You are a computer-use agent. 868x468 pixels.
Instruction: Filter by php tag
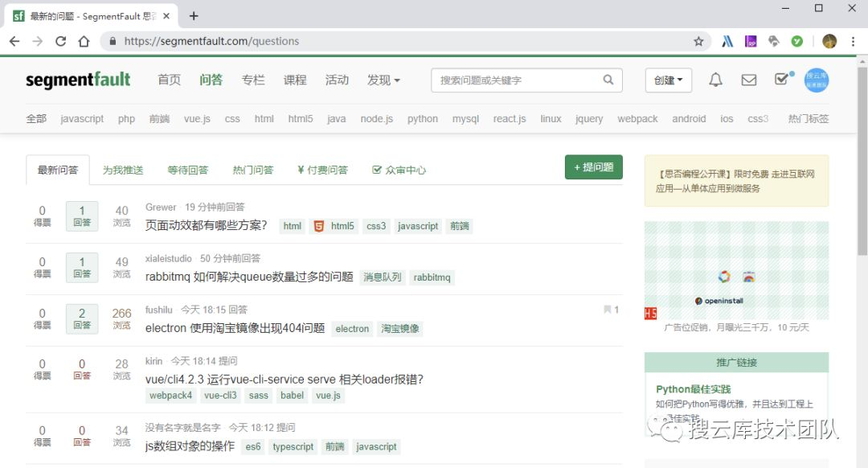pyautogui.click(x=126, y=118)
